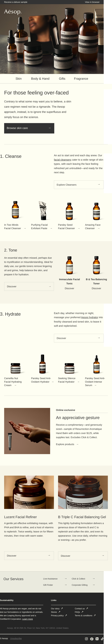The image size is (112, 644).
Task: Open the B & Tea Balancing Toner title
Action: (x=96, y=281)
